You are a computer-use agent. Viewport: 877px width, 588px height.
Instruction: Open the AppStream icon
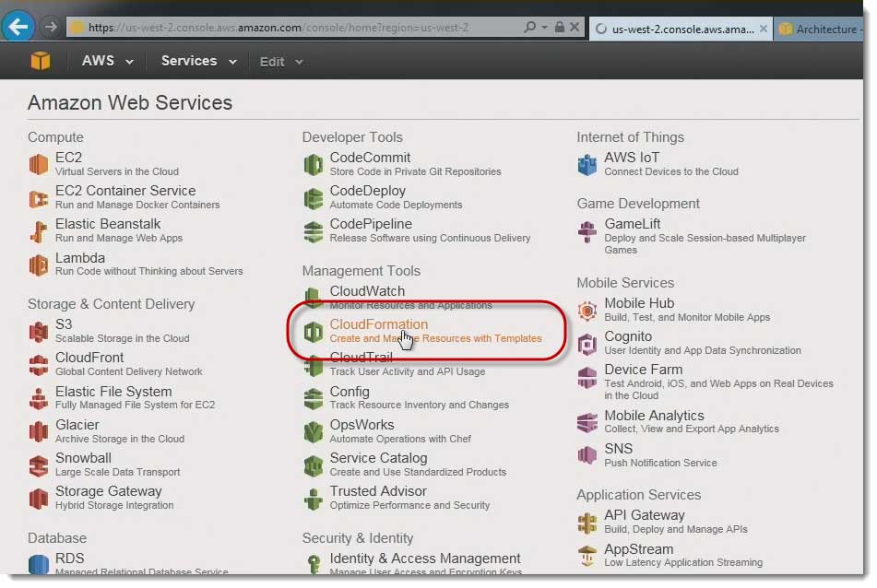(587, 556)
